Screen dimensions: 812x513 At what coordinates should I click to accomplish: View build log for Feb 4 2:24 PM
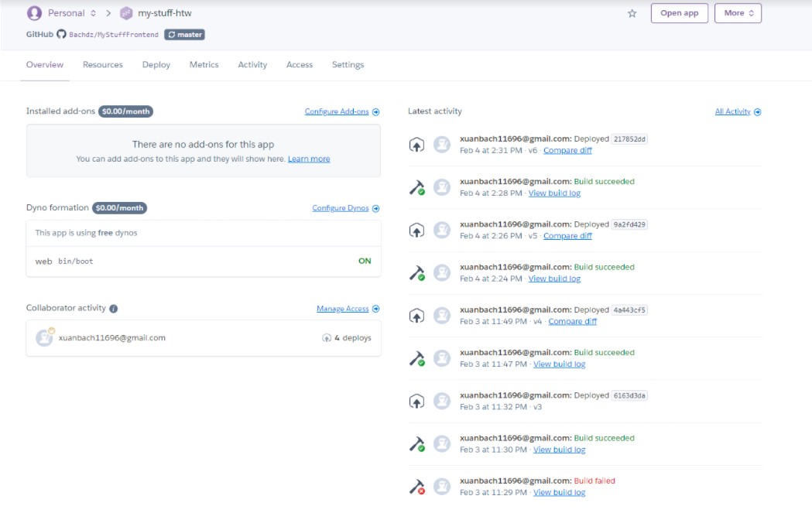click(x=554, y=279)
